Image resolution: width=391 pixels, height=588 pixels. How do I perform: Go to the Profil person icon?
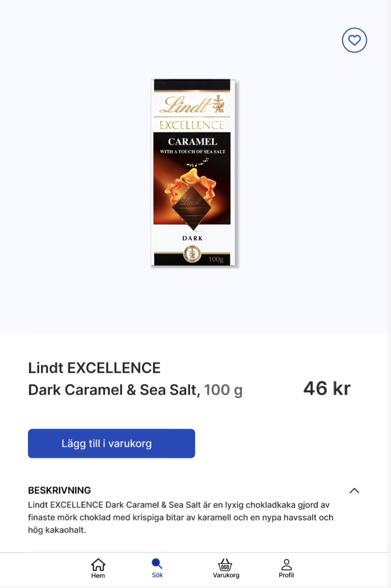coord(287,564)
